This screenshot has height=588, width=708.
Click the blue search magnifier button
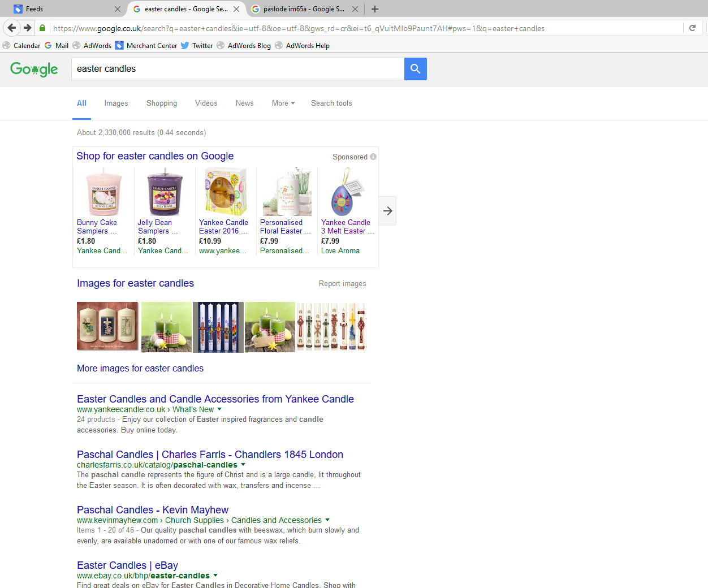(x=415, y=69)
